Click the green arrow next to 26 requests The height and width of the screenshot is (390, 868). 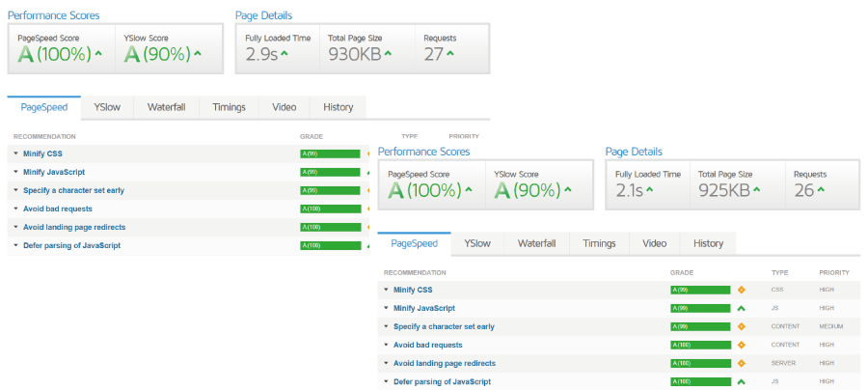point(822,190)
